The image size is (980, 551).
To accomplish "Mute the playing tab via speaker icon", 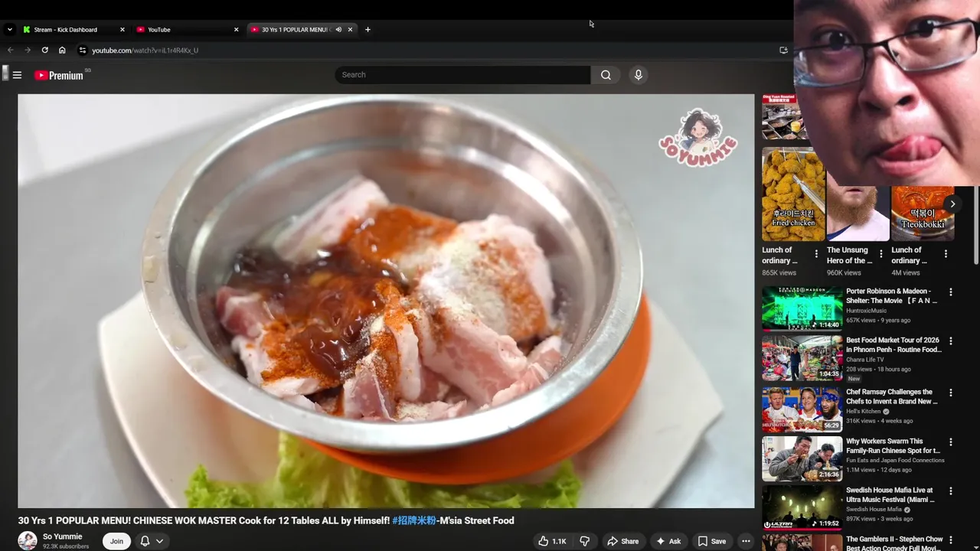I will pos(338,30).
